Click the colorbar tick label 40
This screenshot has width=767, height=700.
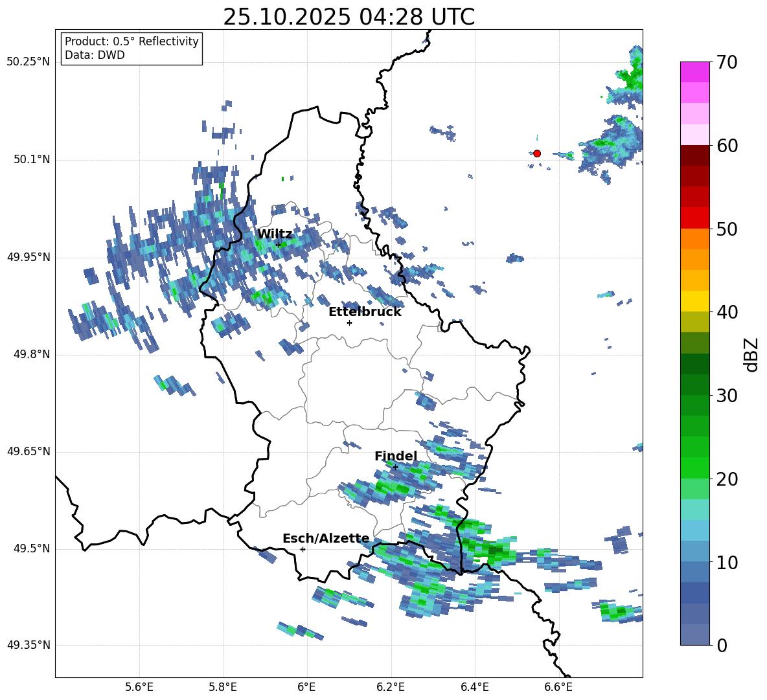click(x=727, y=312)
